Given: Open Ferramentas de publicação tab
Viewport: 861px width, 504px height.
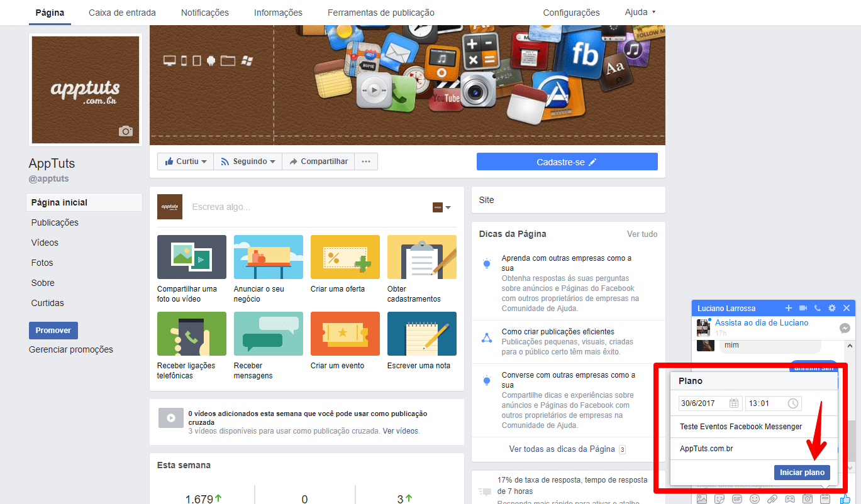Looking at the screenshot, I should coord(381,13).
